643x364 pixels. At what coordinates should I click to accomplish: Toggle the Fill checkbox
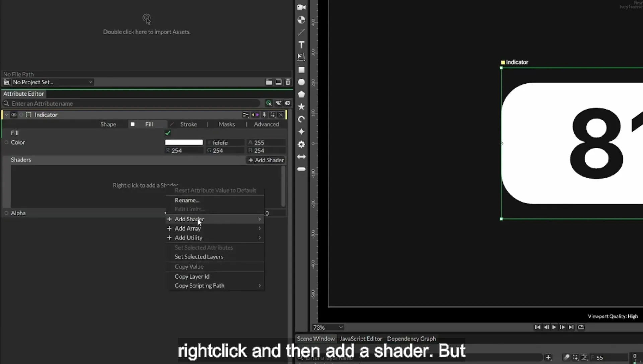168,133
